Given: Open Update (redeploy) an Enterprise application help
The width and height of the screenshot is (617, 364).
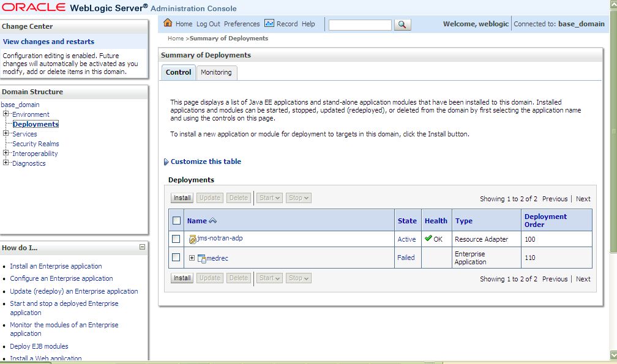Looking at the screenshot, I should (74, 291).
